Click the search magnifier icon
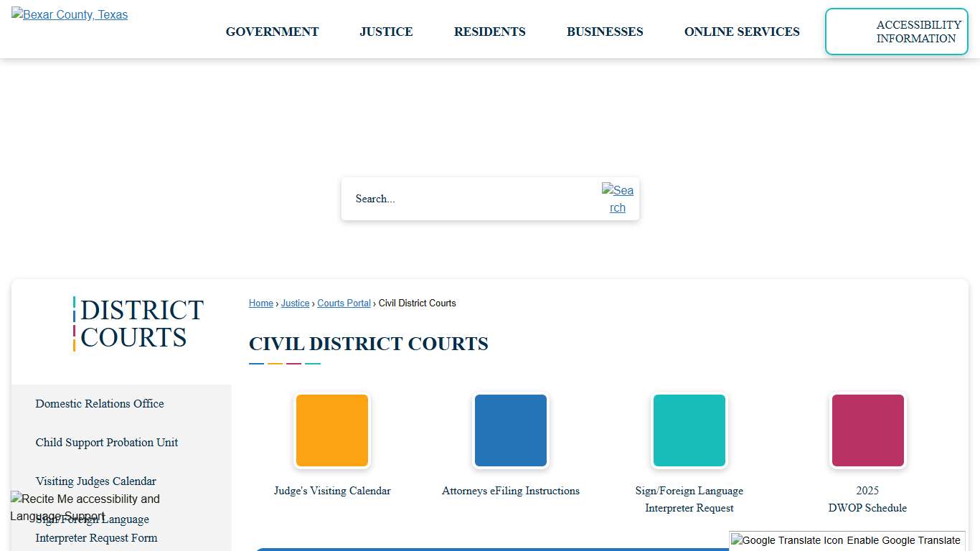980x551 pixels. (618, 199)
